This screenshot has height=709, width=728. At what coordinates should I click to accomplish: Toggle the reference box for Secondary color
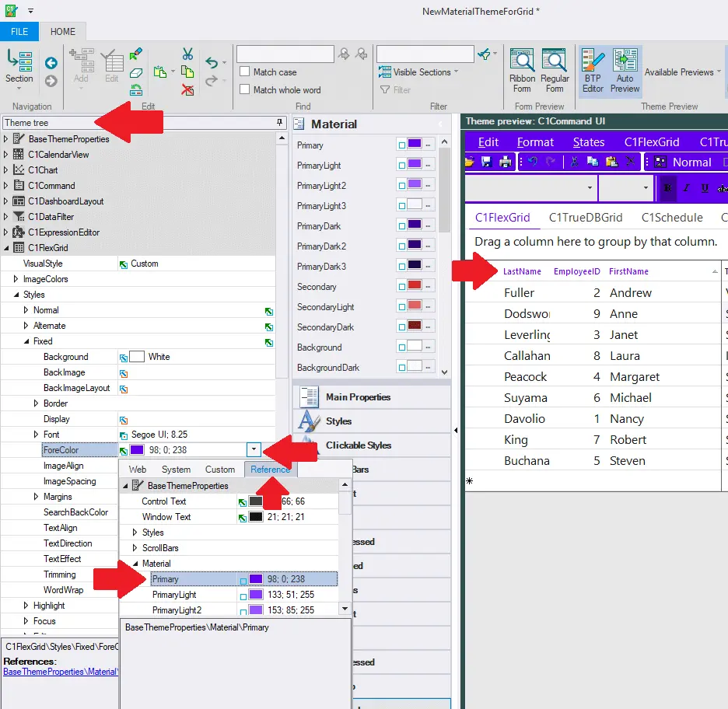click(401, 287)
